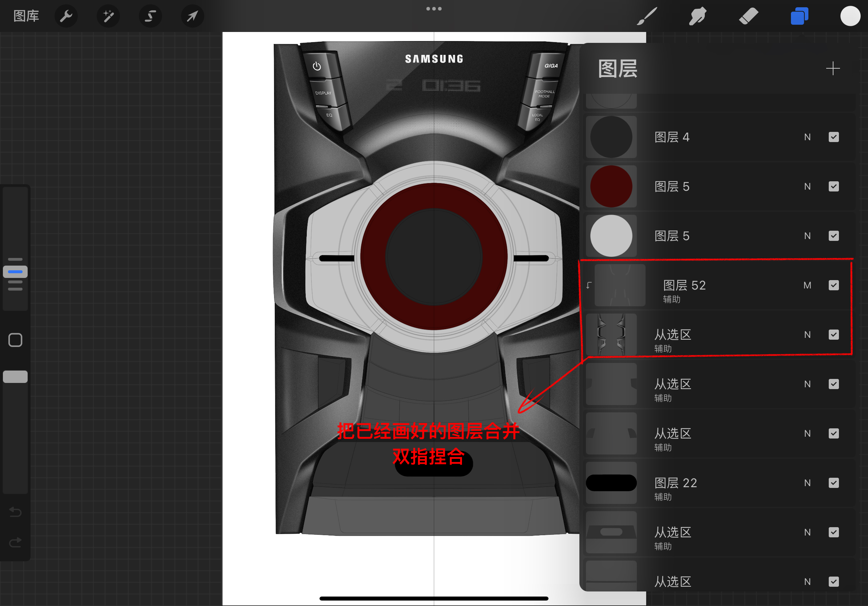The height and width of the screenshot is (606, 868).
Task: Open the Actions wrench menu
Action: point(66,16)
